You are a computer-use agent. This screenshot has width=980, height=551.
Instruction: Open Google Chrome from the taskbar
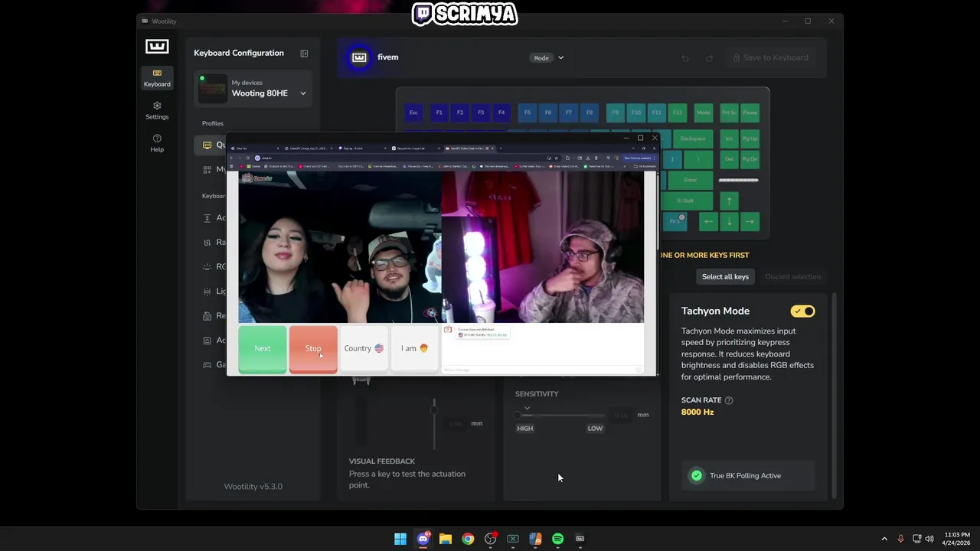(x=468, y=539)
